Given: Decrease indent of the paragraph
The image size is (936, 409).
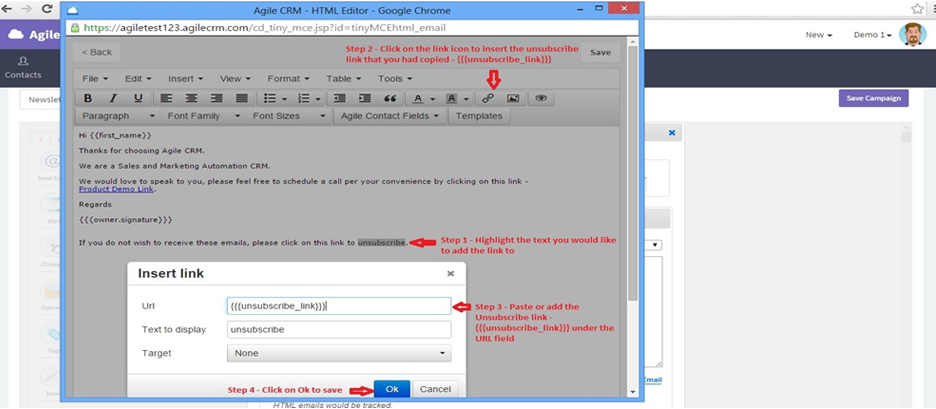Looking at the screenshot, I should click(x=340, y=99).
